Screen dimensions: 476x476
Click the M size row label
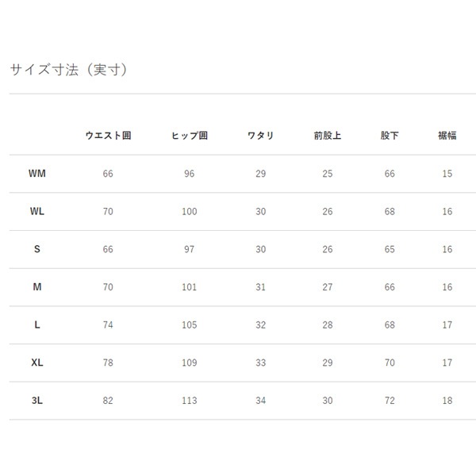pos(36,287)
